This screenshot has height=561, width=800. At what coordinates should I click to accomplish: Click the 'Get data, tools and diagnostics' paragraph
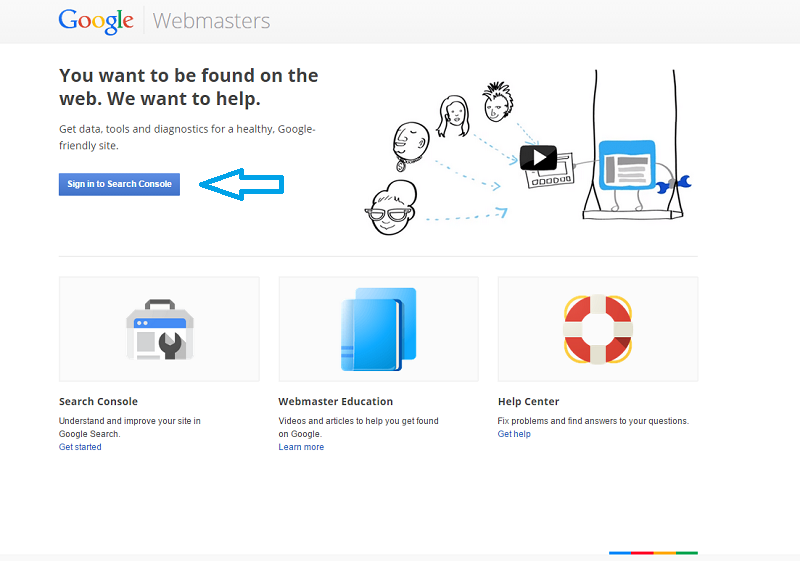click(x=187, y=137)
